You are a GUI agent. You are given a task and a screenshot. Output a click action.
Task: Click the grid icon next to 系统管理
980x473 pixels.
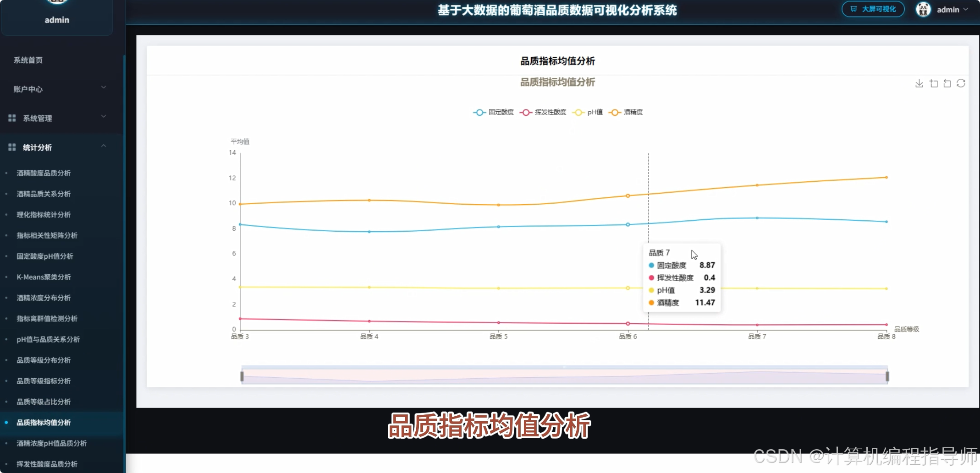(12, 118)
